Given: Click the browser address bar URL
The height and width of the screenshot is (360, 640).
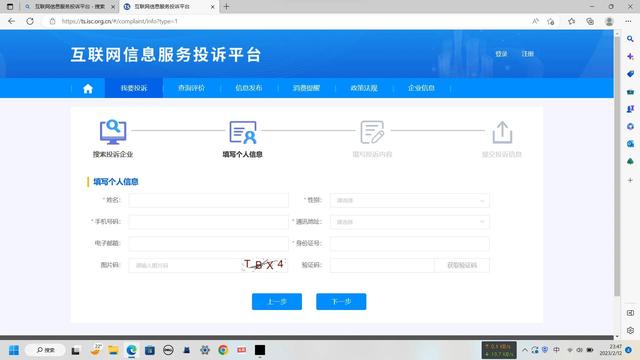Looking at the screenshot, I should (120, 21).
